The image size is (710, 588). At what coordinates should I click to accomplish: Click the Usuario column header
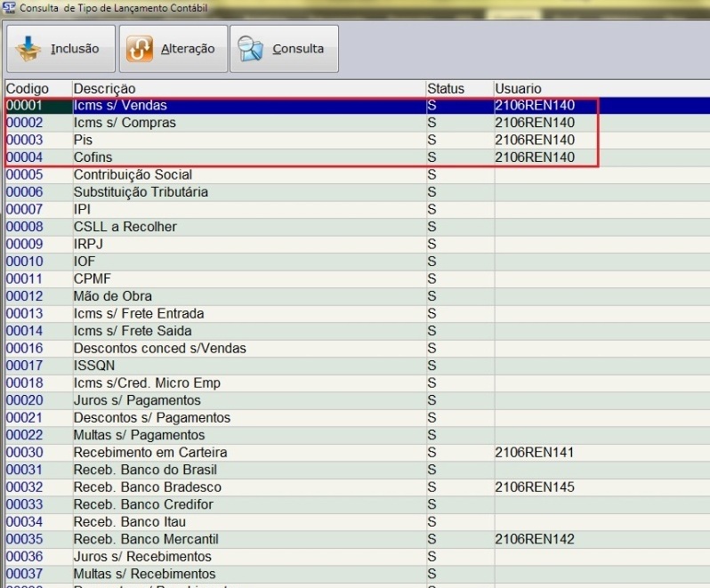518,89
